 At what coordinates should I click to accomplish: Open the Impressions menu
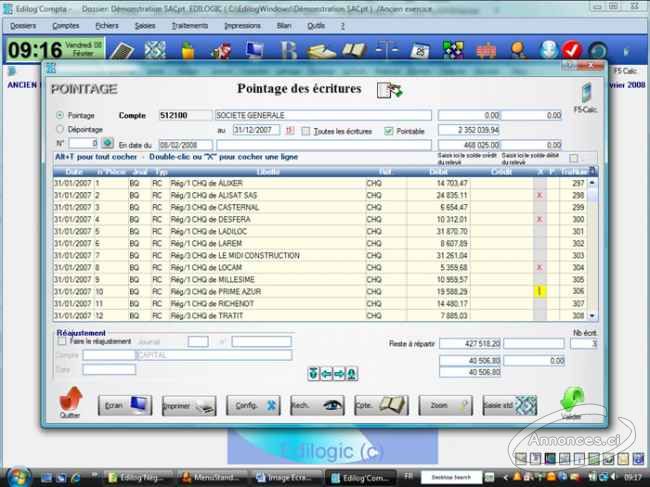click(242, 25)
